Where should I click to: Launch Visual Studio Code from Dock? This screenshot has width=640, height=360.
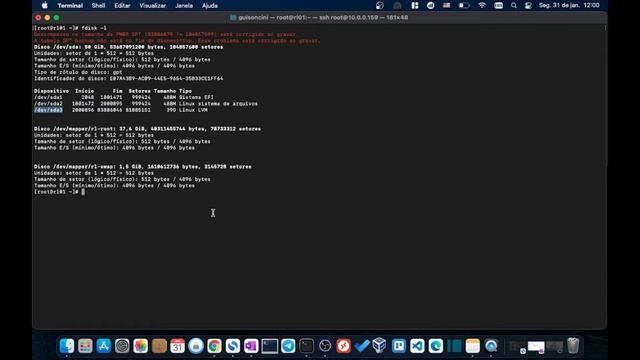(x=417, y=346)
